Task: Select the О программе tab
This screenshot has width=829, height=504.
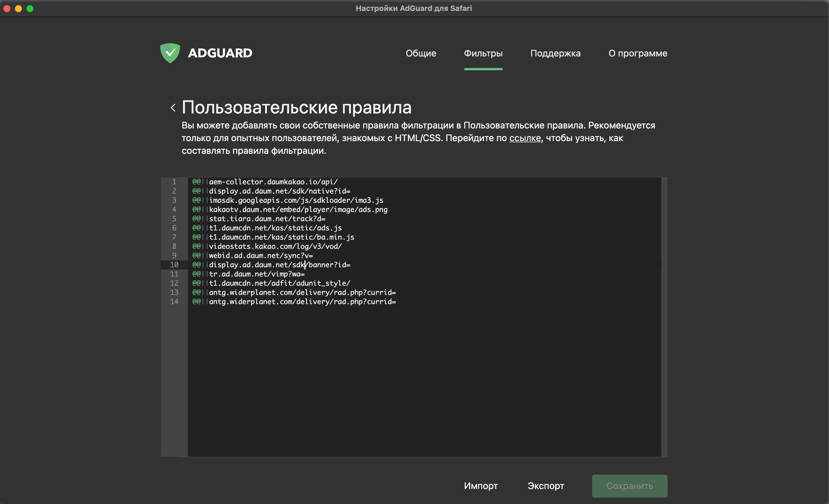Action: (x=638, y=53)
